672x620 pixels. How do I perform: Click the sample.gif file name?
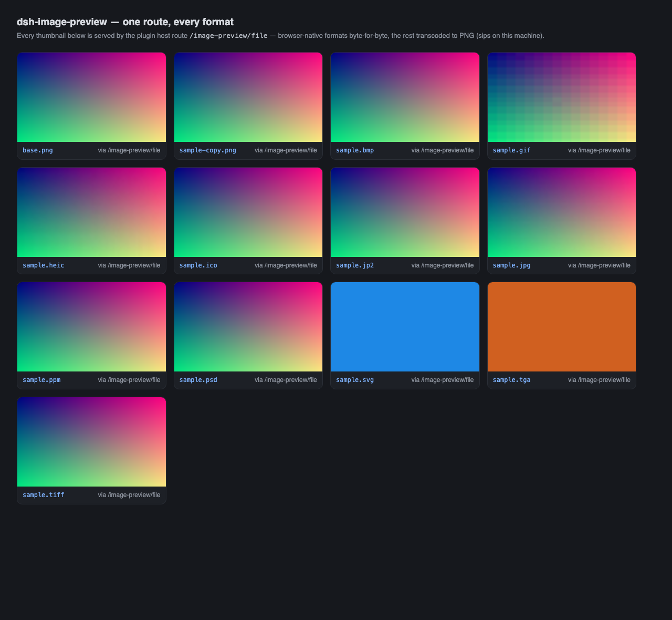pyautogui.click(x=512, y=150)
